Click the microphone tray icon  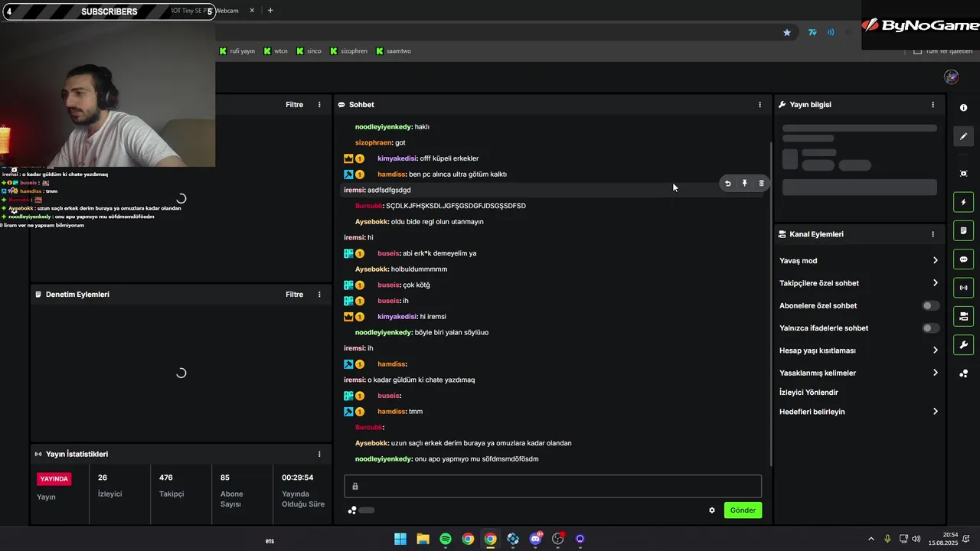[887, 539]
